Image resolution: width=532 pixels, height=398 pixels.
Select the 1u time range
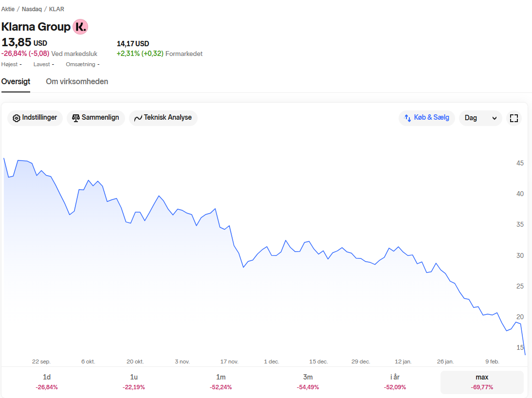(x=134, y=382)
